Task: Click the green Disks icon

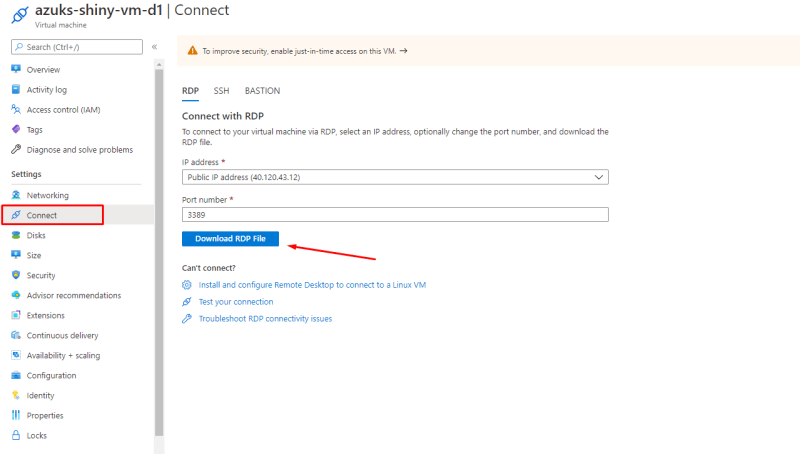Action: [x=16, y=235]
